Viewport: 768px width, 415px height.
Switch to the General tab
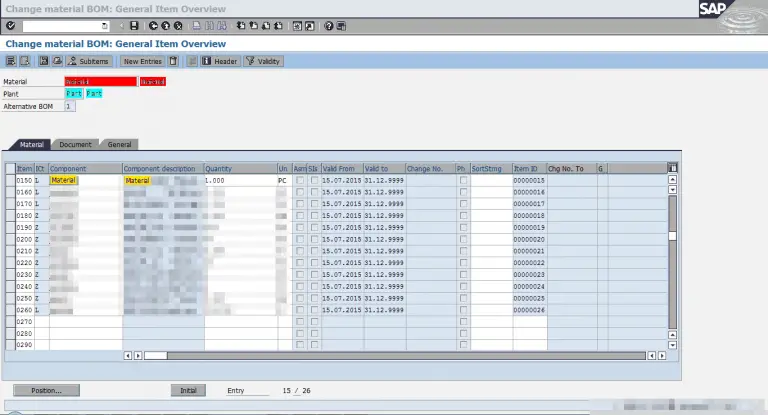click(120, 145)
